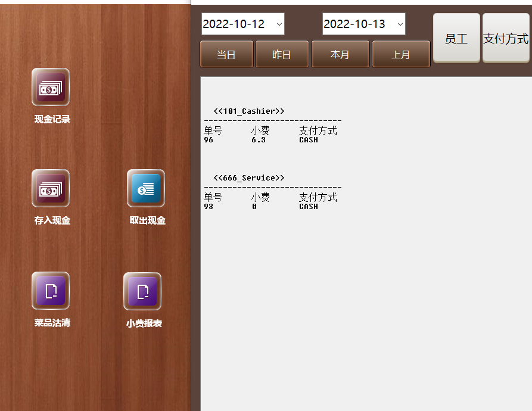Click the 2022-10-13 end date field
Viewport: 532px width, 411px height.
point(364,24)
